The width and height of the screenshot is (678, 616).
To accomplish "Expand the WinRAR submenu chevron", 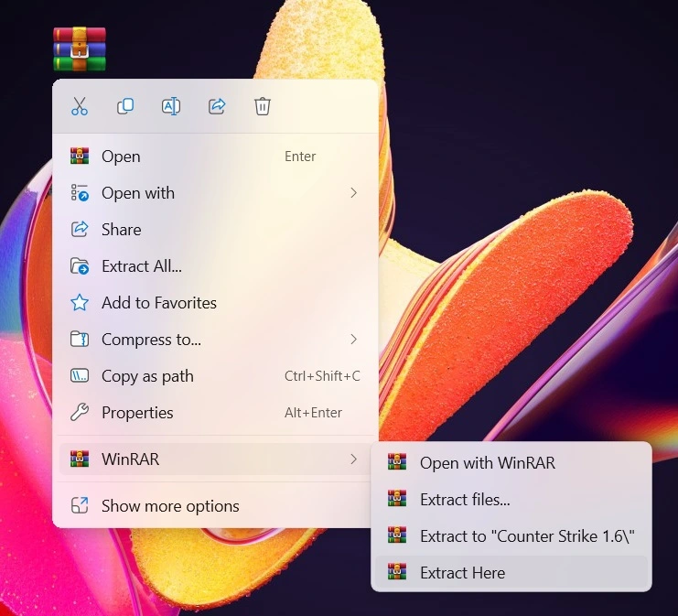I will (x=353, y=459).
